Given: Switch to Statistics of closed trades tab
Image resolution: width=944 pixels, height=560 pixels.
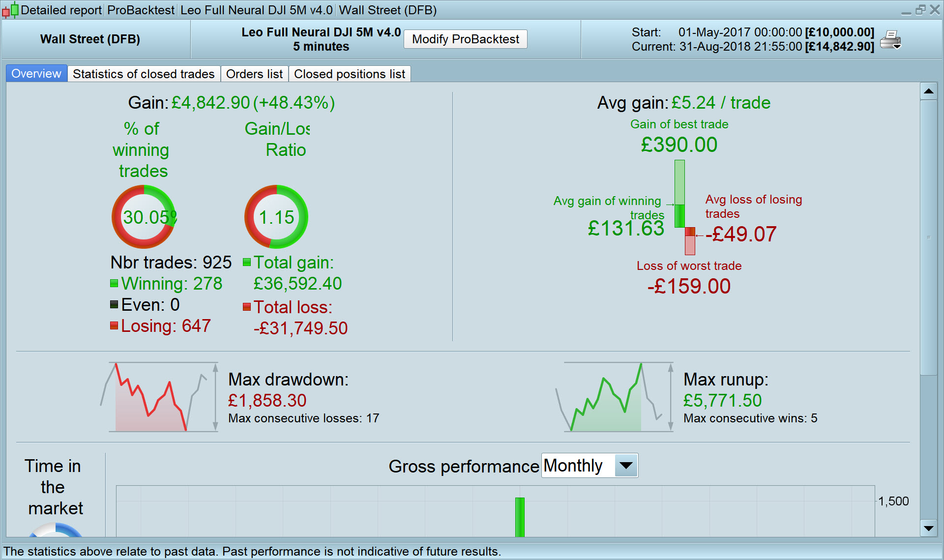Looking at the screenshot, I should click(144, 74).
